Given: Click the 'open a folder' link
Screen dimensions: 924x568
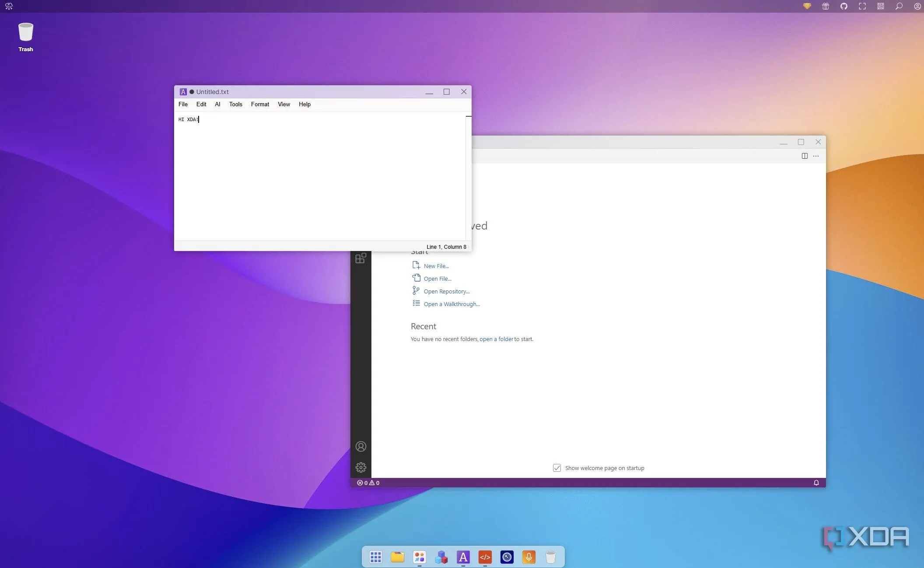Looking at the screenshot, I should (496, 339).
